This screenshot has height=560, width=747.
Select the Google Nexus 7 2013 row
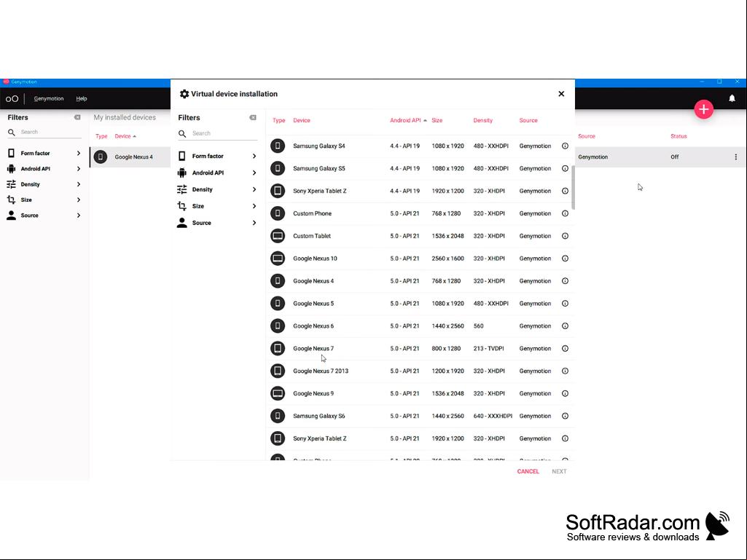[x=421, y=371]
